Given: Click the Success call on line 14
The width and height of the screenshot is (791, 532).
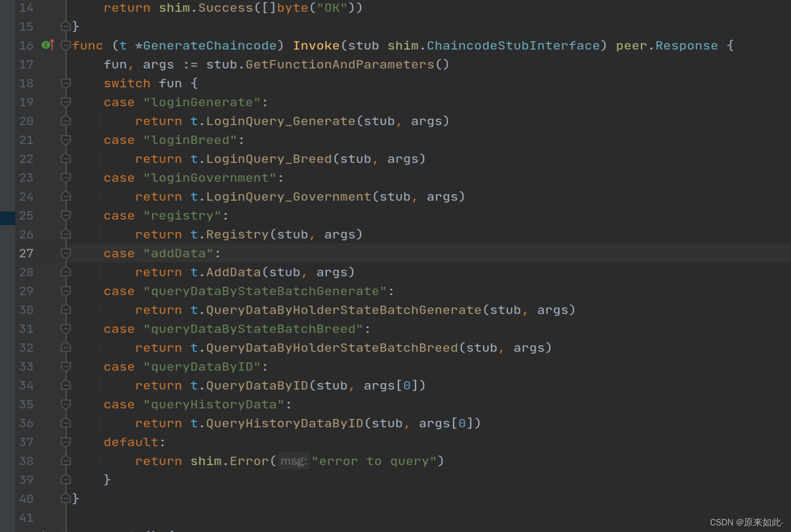Looking at the screenshot, I should click(226, 8).
